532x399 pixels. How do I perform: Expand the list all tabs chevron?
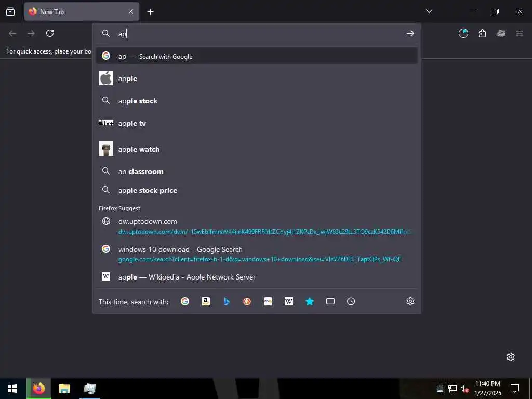click(x=429, y=11)
